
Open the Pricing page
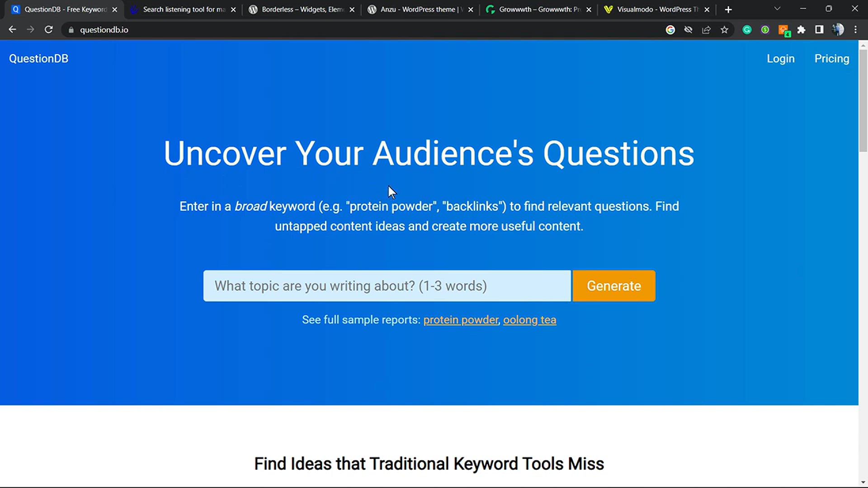[x=832, y=59]
